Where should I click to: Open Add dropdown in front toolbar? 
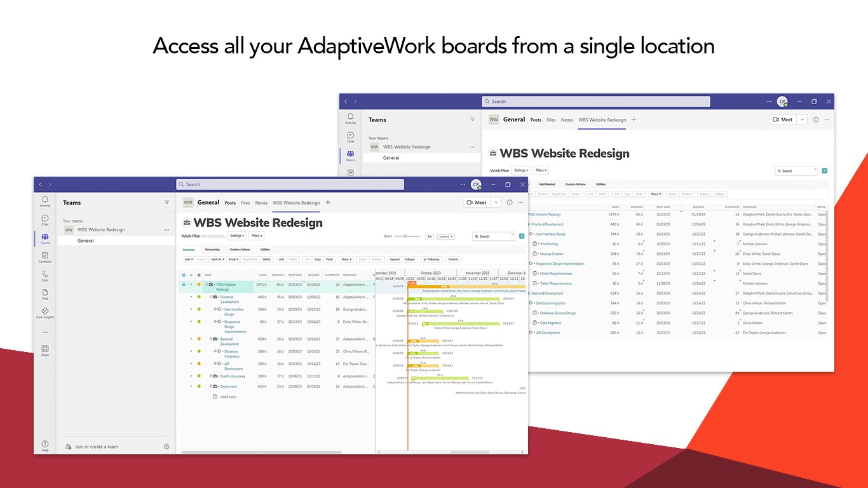[189, 259]
